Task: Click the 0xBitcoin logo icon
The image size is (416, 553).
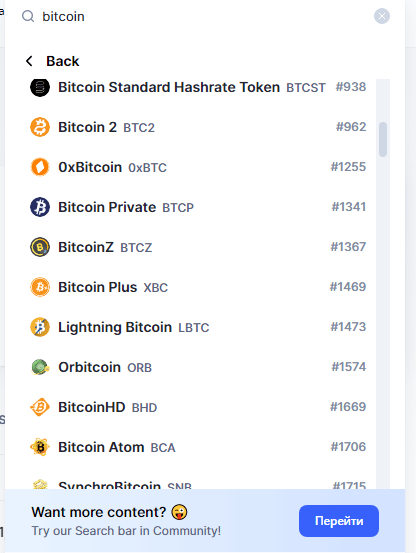Action: (40, 167)
